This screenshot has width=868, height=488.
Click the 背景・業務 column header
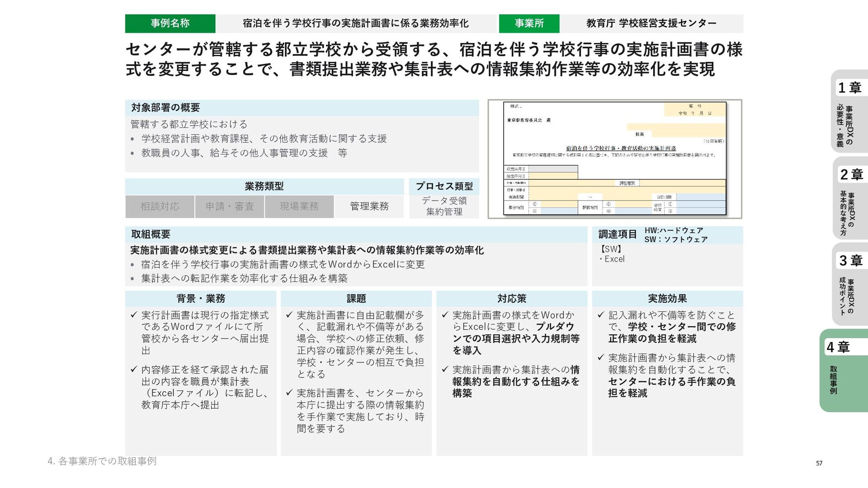coord(200,299)
